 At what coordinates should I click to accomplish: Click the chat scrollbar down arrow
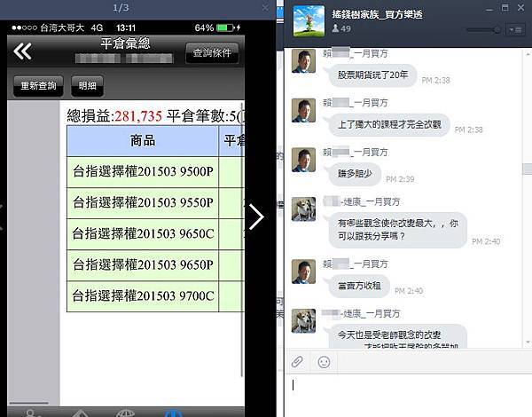click(528, 342)
